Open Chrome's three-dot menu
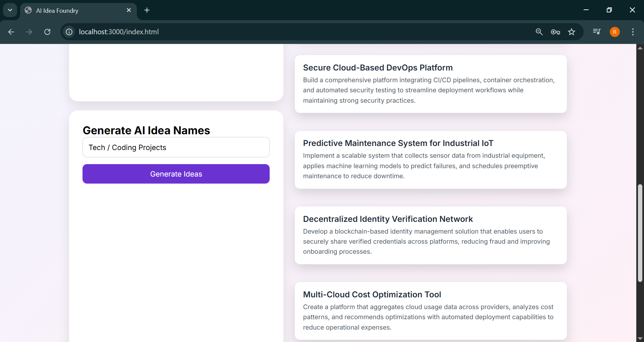Image resolution: width=644 pixels, height=342 pixels. coord(633,32)
